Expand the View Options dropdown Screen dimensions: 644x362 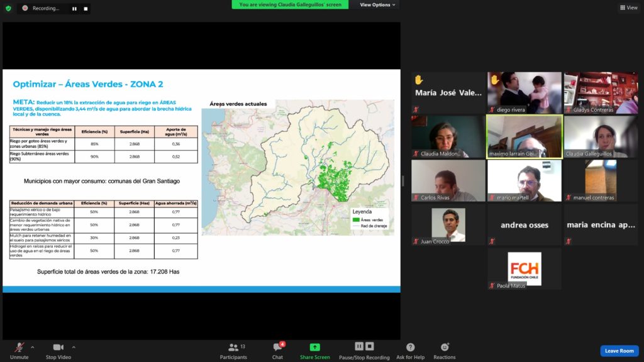tap(377, 4)
